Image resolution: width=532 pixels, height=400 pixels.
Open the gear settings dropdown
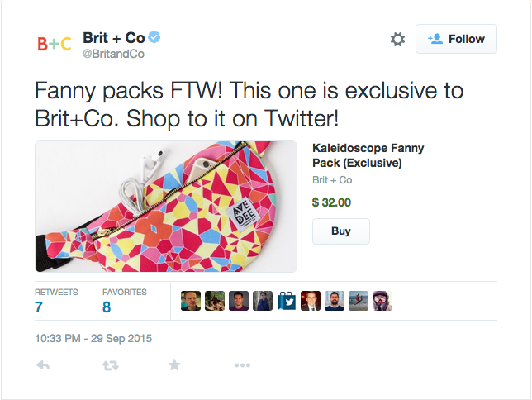pos(397,40)
